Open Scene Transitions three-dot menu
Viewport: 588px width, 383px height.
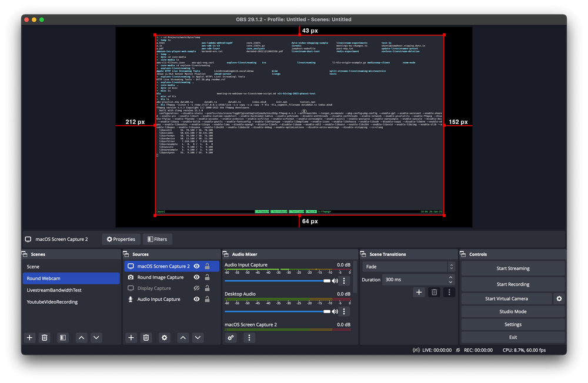(x=449, y=292)
